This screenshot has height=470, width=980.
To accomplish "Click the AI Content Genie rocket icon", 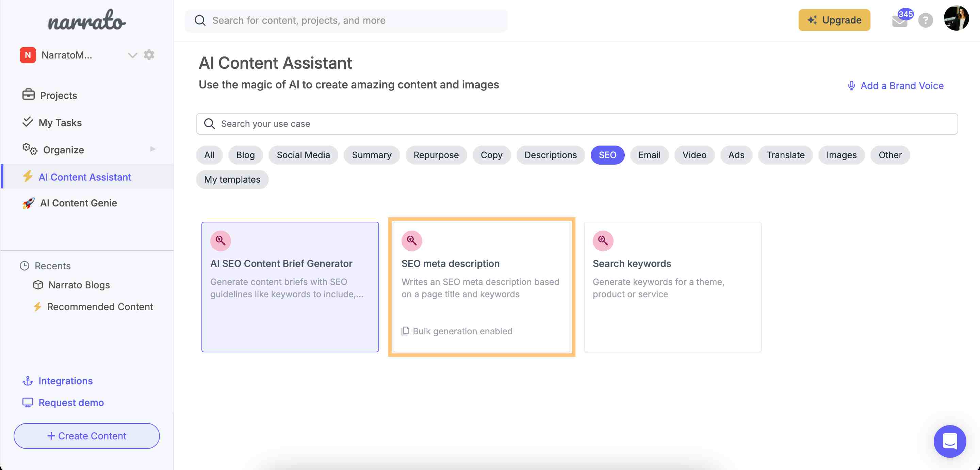I will tap(28, 203).
